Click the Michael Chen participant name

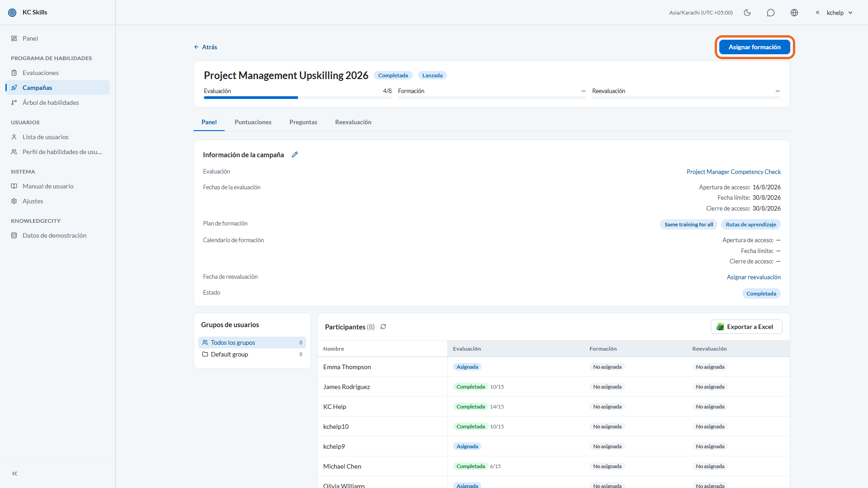click(342, 466)
